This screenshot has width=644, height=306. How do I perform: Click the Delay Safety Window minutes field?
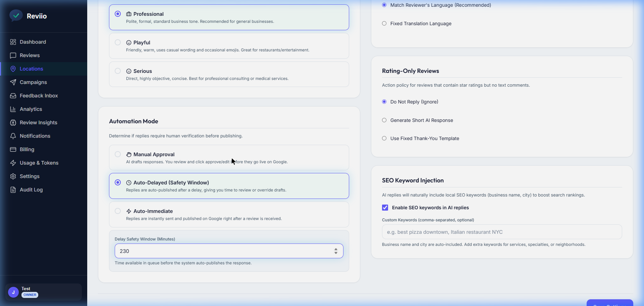click(229, 251)
